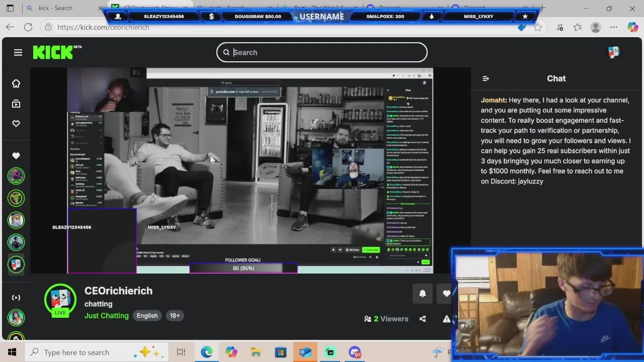The image size is (644, 362).
Task: Report the stream with the warning icon
Action: (446, 319)
